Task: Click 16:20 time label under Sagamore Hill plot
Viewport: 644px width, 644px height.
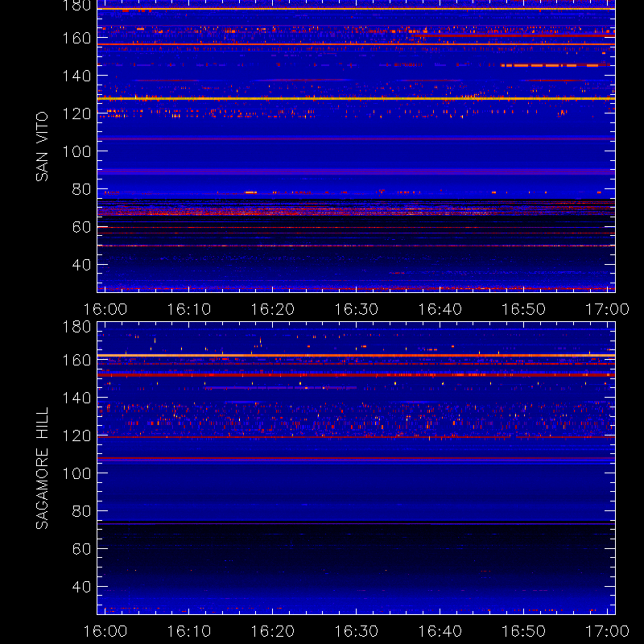Action: pyautogui.click(x=273, y=631)
